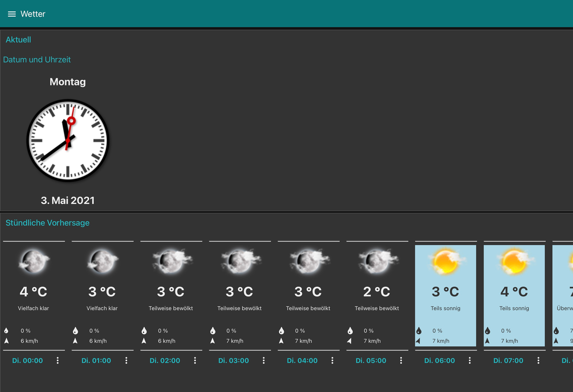Select the Di. 00:00 time label
The width and height of the screenshot is (573, 392).
28,360
